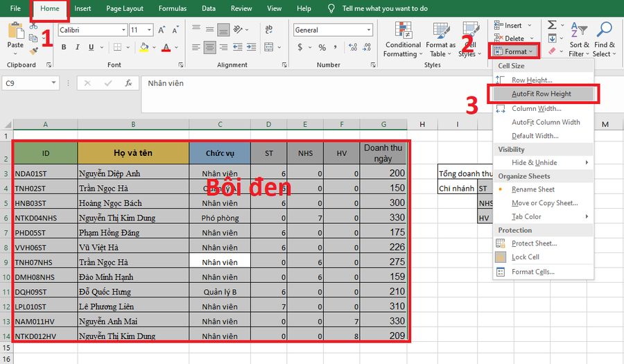The width and height of the screenshot is (624, 364).
Task: Click Increase Decimal icon
Action: pos(353,47)
